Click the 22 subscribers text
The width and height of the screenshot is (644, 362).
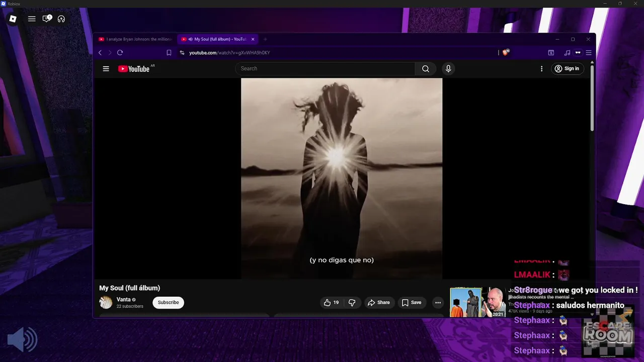pos(130,307)
